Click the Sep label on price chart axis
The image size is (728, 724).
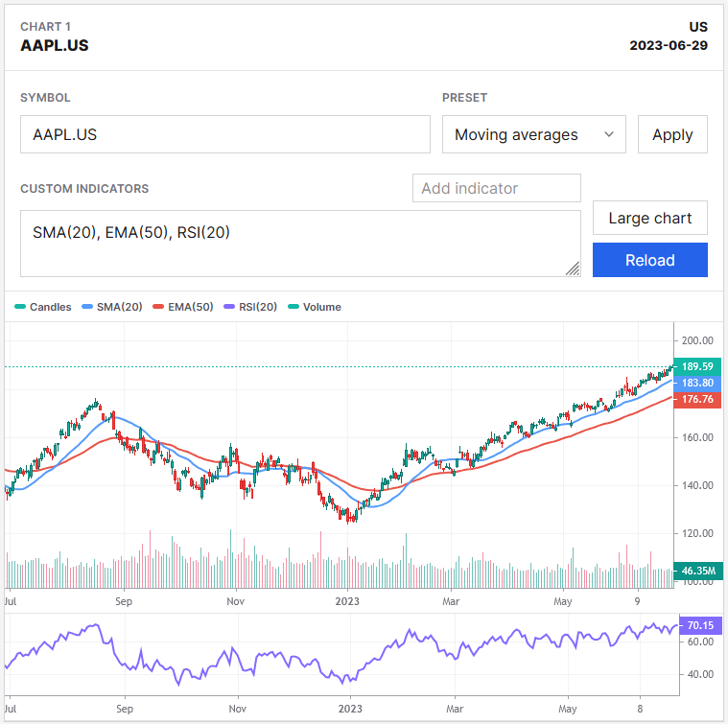[x=124, y=601]
